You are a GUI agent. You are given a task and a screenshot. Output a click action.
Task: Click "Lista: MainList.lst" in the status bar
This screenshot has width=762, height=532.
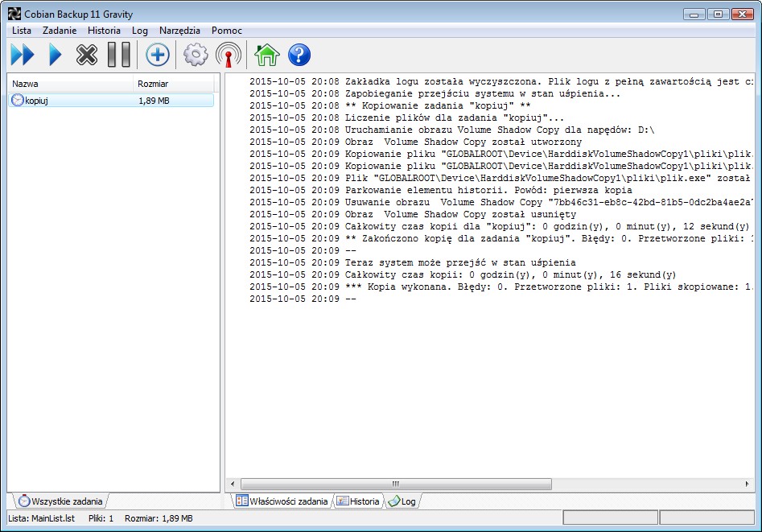coord(41,518)
